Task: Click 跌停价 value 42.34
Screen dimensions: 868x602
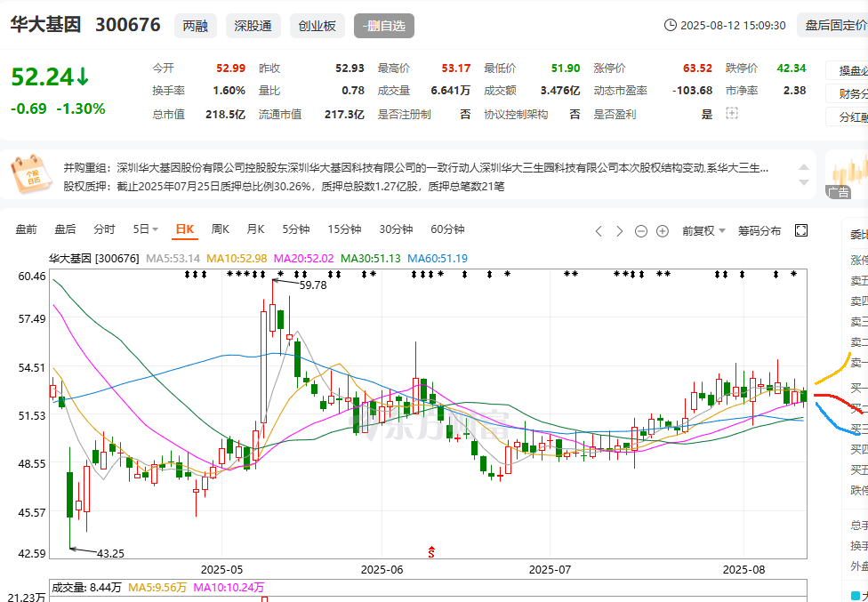Action: pyautogui.click(x=791, y=68)
